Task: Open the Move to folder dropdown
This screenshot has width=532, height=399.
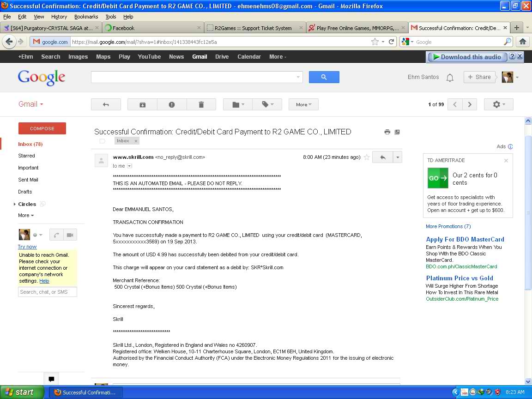Action: pyautogui.click(x=239, y=105)
